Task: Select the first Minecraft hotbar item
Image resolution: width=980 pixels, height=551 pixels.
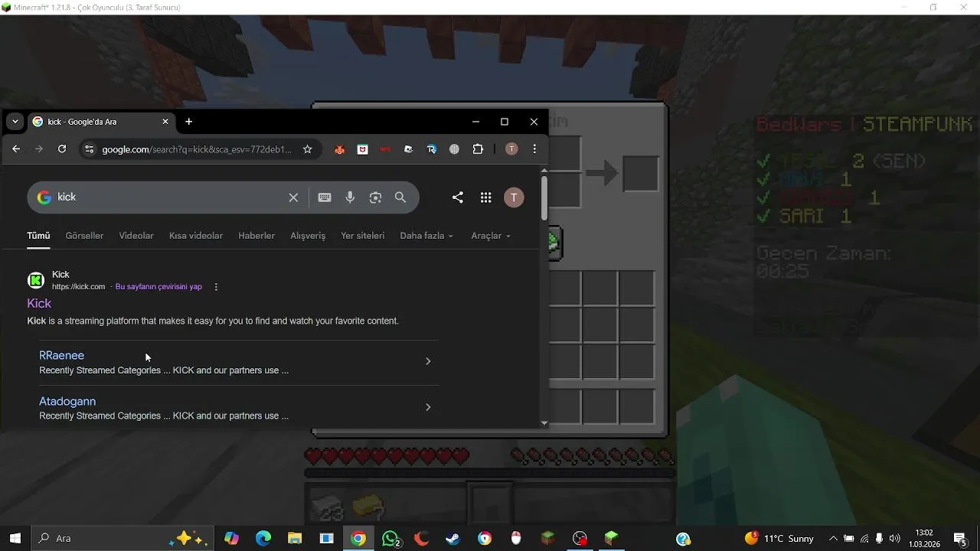Action: [327, 506]
